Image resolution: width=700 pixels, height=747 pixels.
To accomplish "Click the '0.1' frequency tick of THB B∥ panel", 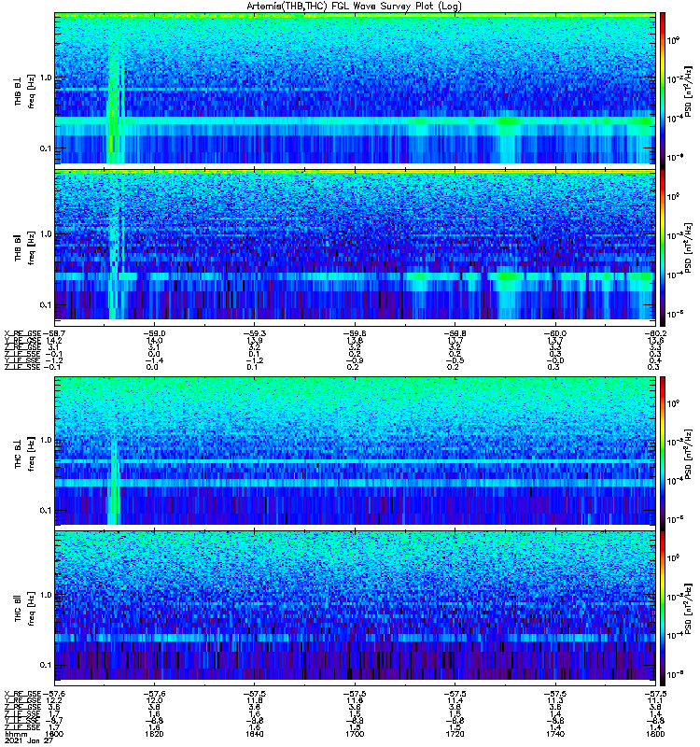I will click(x=46, y=304).
